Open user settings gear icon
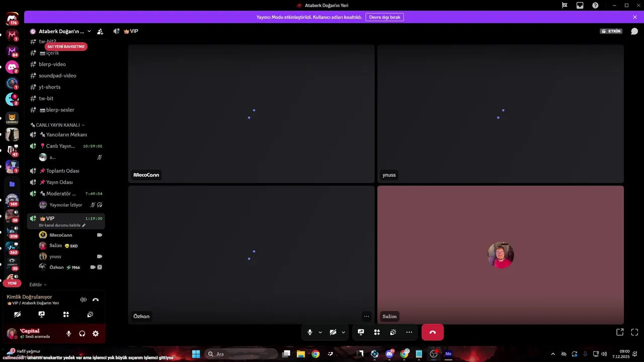Viewport: 644px width, 362px height. point(96,333)
